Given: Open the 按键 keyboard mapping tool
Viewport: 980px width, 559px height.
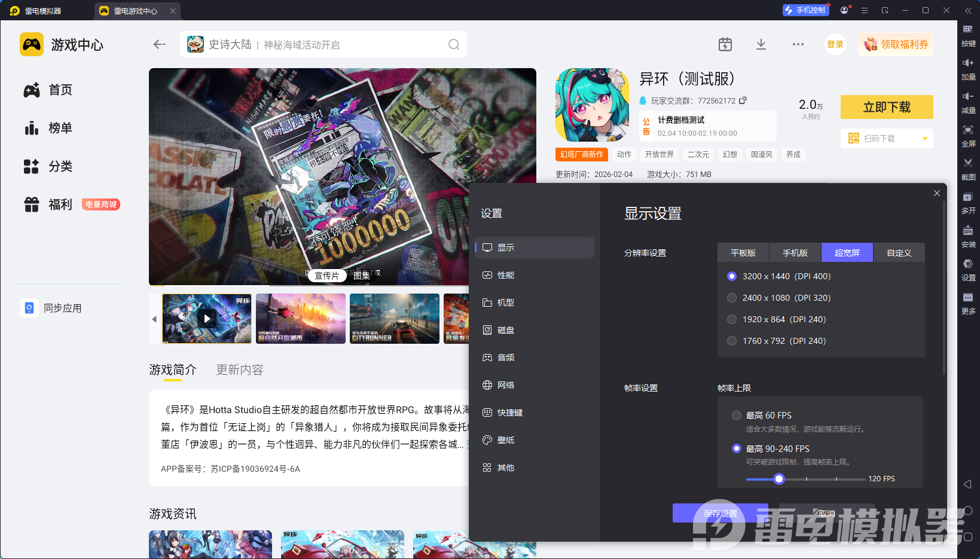Looking at the screenshot, I should tap(969, 36).
